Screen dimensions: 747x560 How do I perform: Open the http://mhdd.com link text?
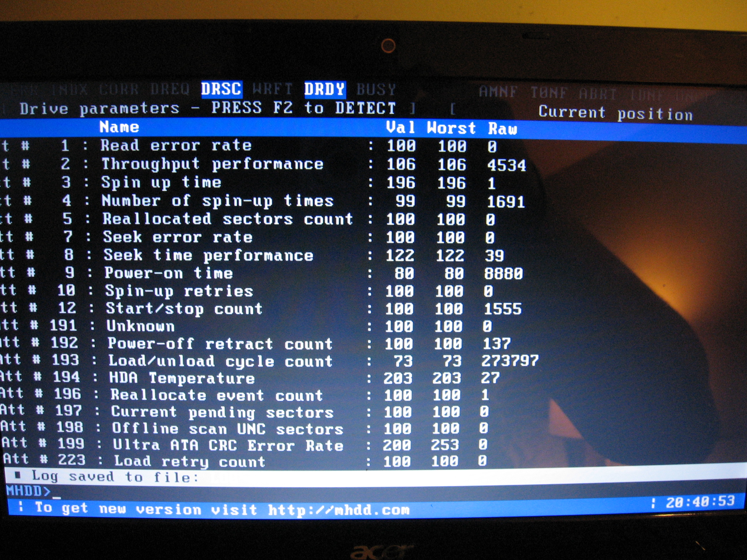tap(339, 510)
